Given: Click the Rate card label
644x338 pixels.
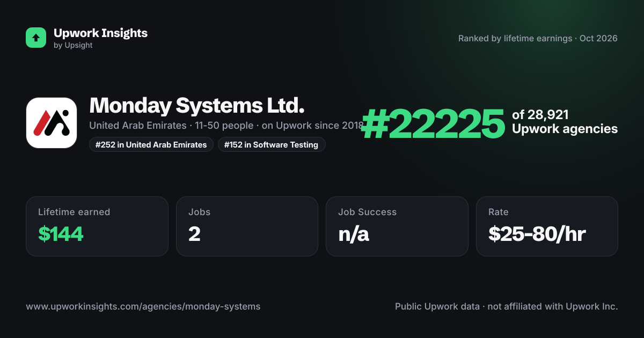Looking at the screenshot, I should coord(499,212).
